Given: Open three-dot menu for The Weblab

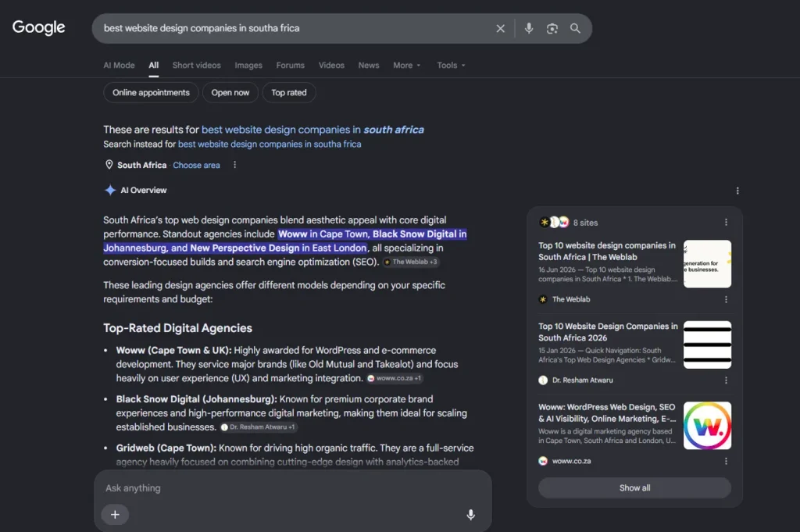Looking at the screenshot, I should 726,299.
